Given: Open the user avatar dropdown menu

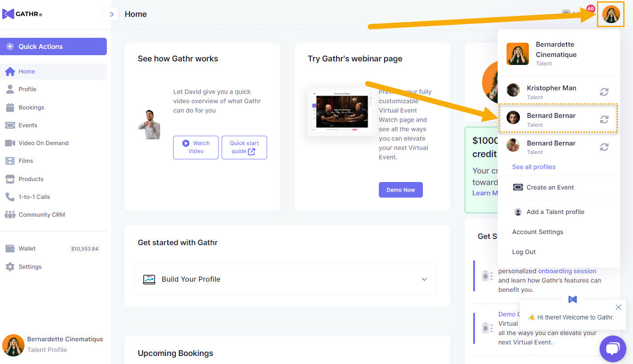Looking at the screenshot, I should (611, 14).
